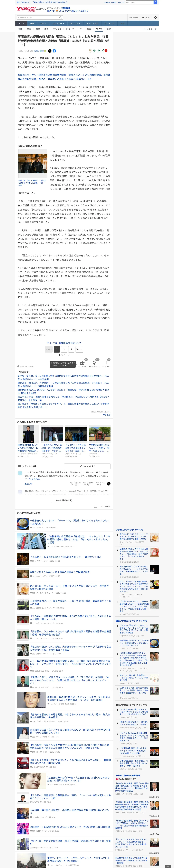Open the スポーツ category
The image size is (174, 868).
70,29
